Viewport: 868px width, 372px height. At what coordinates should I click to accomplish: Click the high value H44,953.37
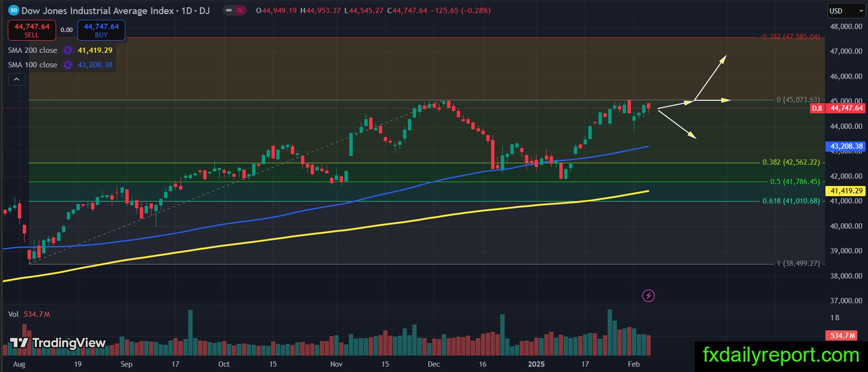tap(320, 11)
